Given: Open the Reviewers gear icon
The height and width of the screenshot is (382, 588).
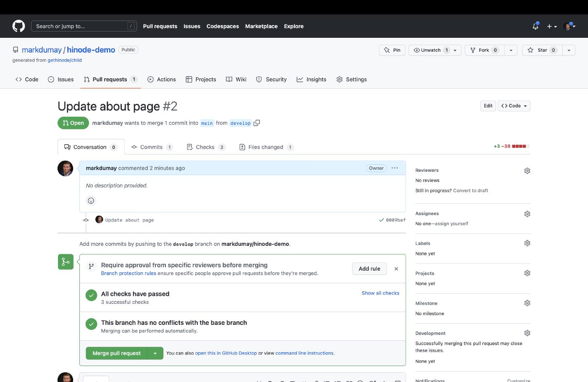Looking at the screenshot, I should coord(527,171).
